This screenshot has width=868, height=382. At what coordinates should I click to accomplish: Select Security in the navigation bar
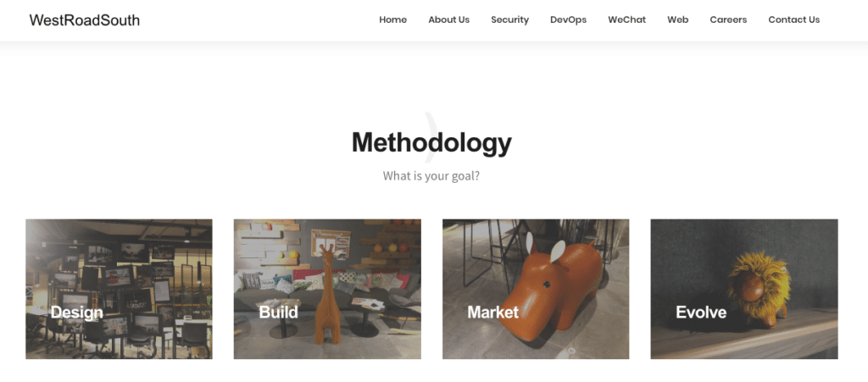pyautogui.click(x=509, y=19)
